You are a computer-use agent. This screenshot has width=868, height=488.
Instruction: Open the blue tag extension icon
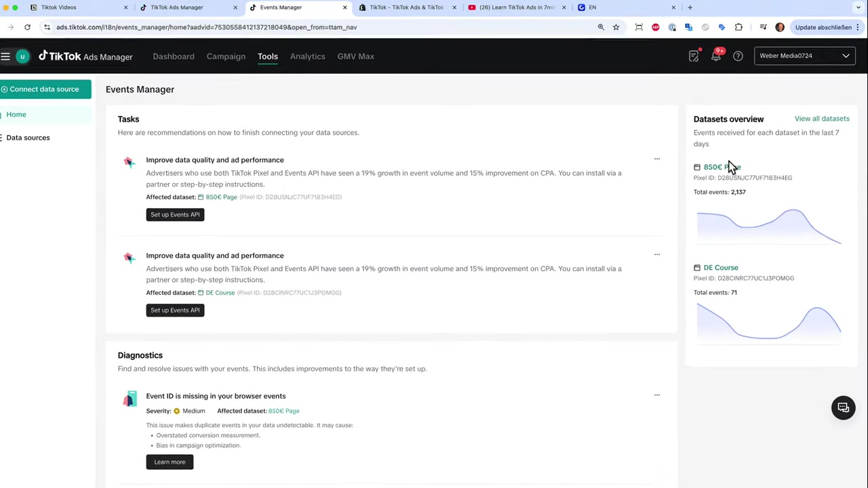pos(722,27)
